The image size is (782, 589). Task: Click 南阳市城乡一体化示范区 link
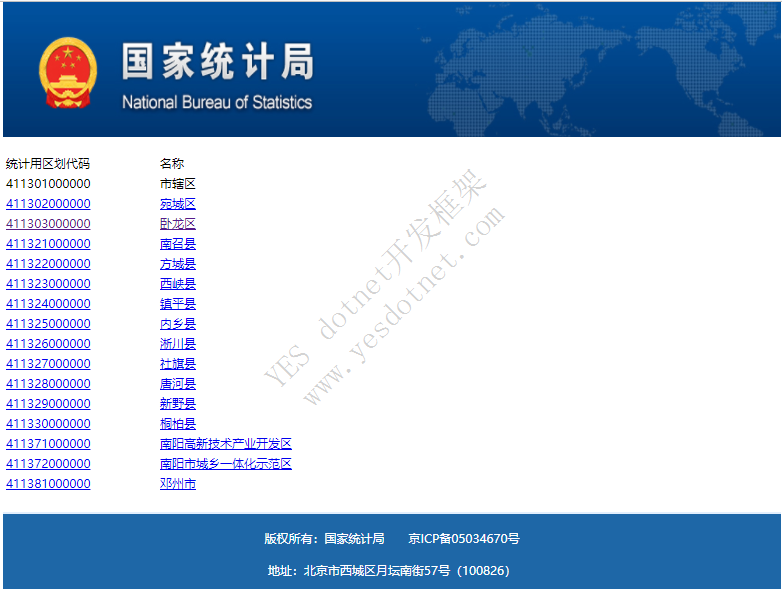tap(226, 464)
